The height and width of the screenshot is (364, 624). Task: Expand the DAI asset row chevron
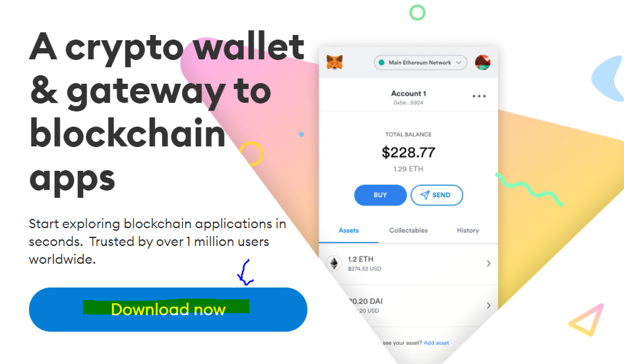click(489, 305)
